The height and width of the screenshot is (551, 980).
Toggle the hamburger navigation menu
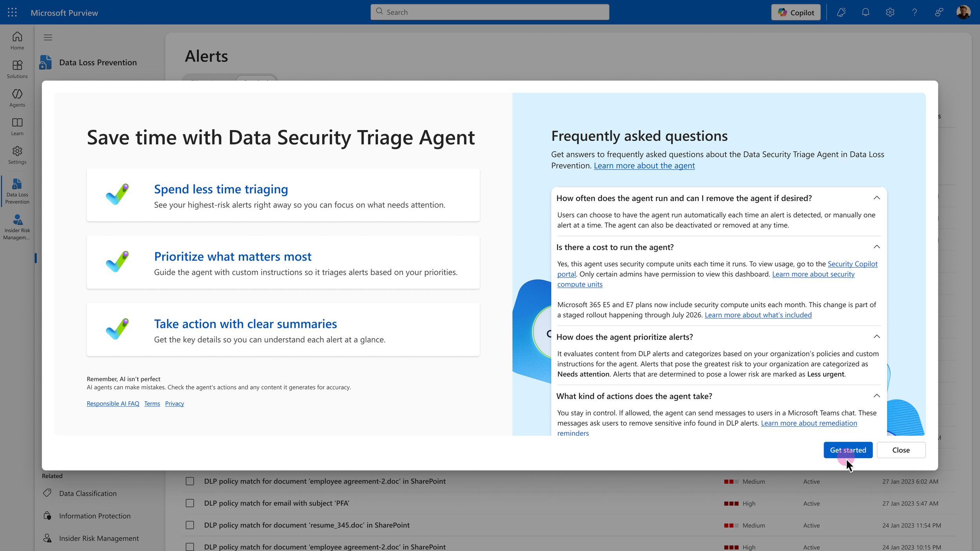pos(48,38)
